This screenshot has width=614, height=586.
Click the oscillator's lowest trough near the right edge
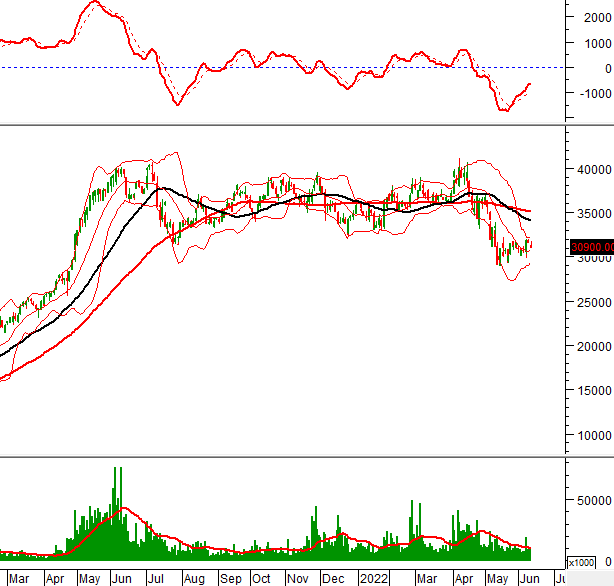(505, 110)
